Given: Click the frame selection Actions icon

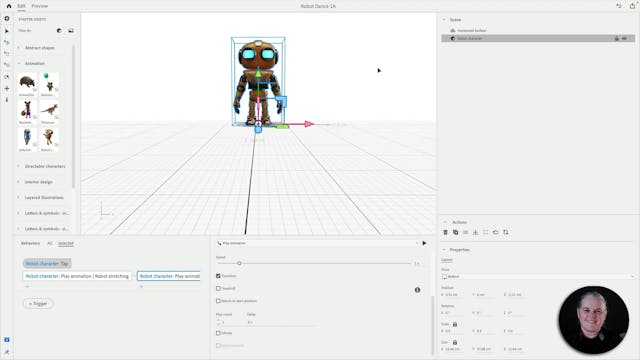Looking at the screenshot, I should [x=486, y=232].
